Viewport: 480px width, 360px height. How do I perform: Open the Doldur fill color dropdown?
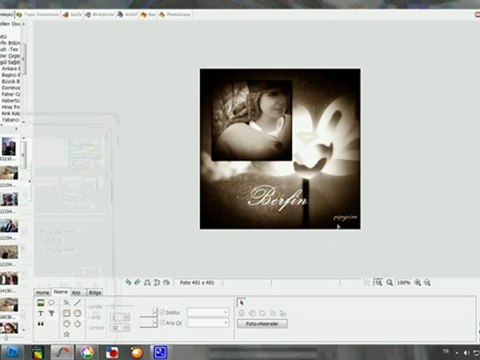tap(208, 312)
